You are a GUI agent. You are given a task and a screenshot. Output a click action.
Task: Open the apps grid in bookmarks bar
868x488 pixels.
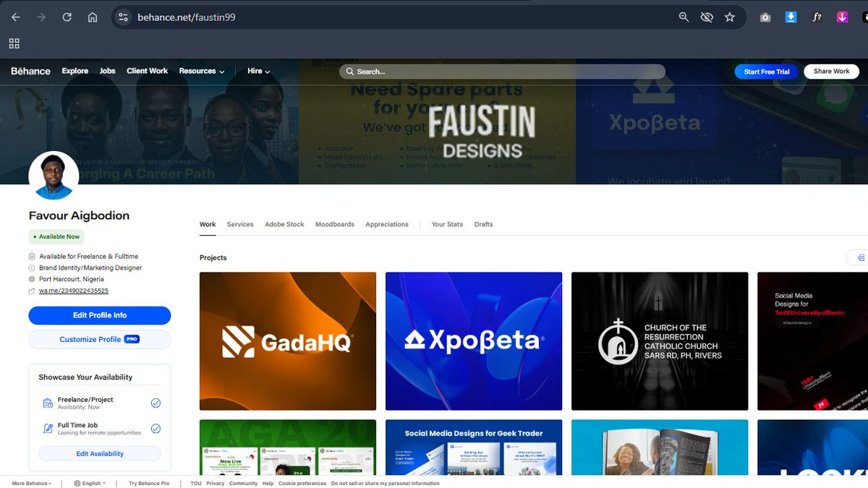[14, 43]
